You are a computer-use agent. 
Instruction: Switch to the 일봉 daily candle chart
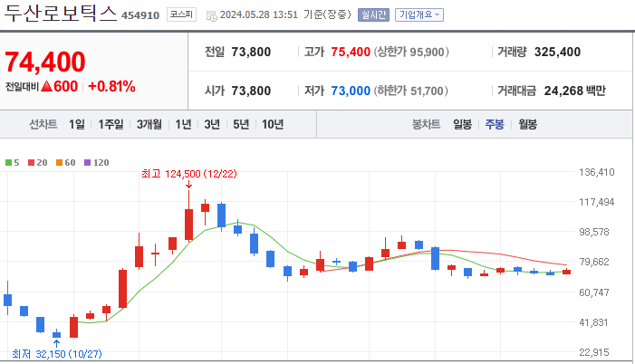(463, 124)
